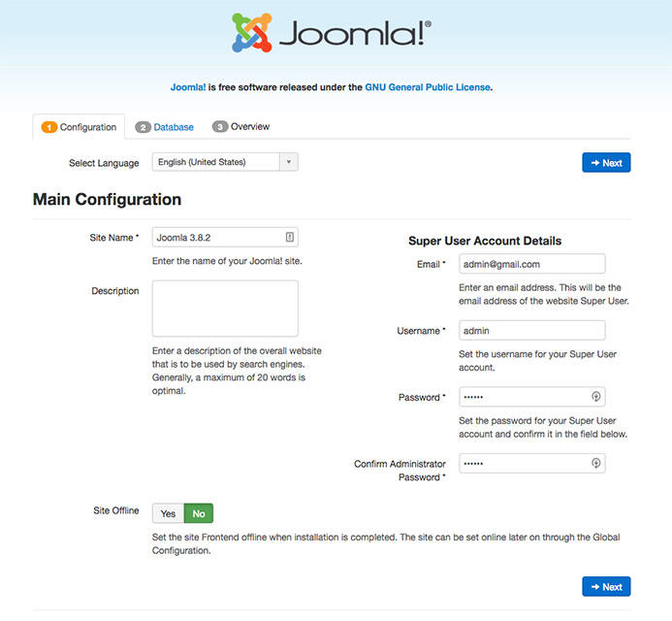
Task: Switch to the Database tab
Action: point(174,127)
